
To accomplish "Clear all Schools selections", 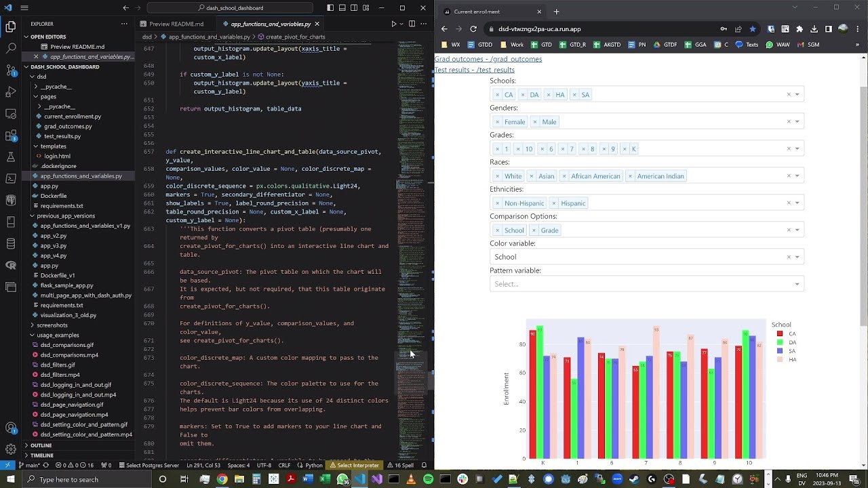I will pos(789,95).
